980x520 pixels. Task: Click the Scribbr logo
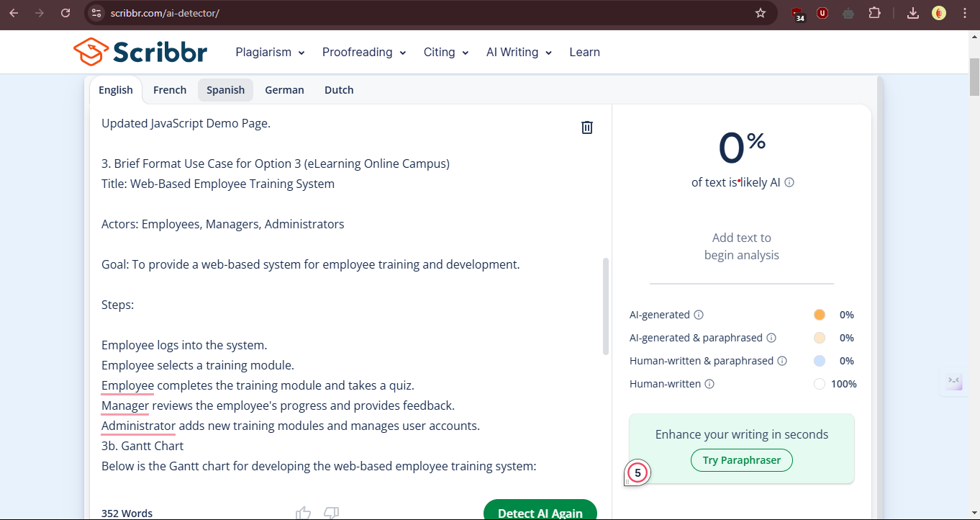coord(140,52)
